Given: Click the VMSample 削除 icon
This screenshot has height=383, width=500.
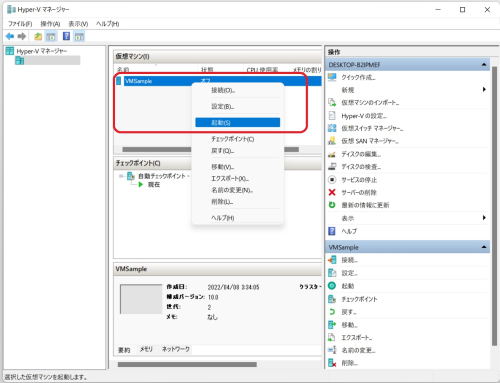Looking at the screenshot, I should tap(332, 363).
